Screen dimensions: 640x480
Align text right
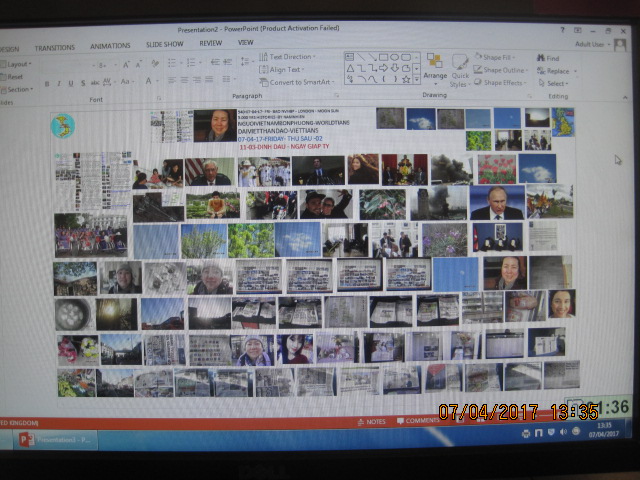pyautogui.click(x=197, y=79)
